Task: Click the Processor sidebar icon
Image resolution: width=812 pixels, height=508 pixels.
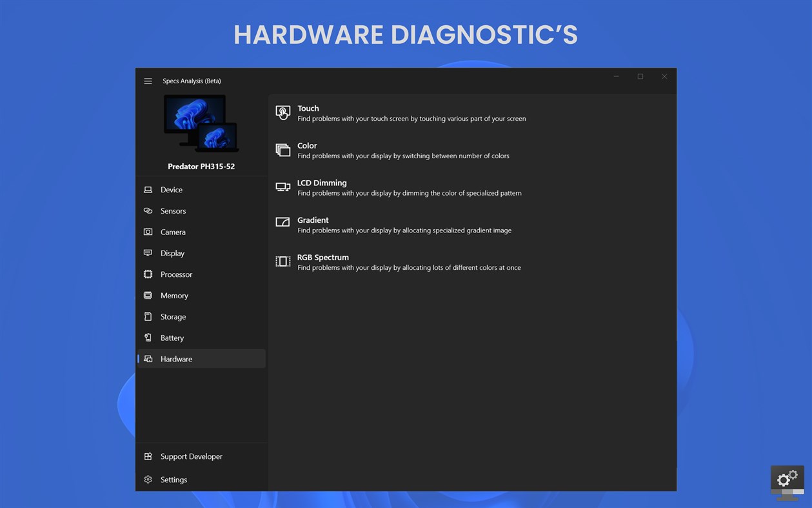Action: pos(148,274)
